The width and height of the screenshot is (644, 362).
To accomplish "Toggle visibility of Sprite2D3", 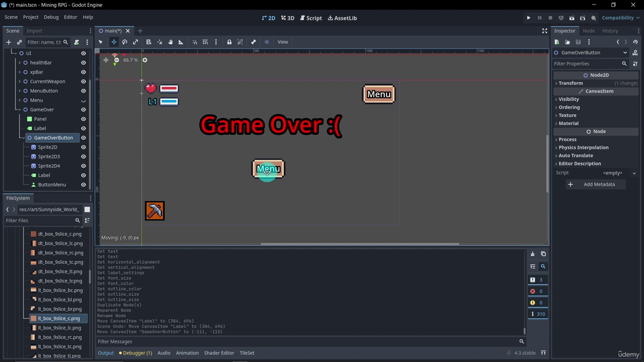I will 84,156.
